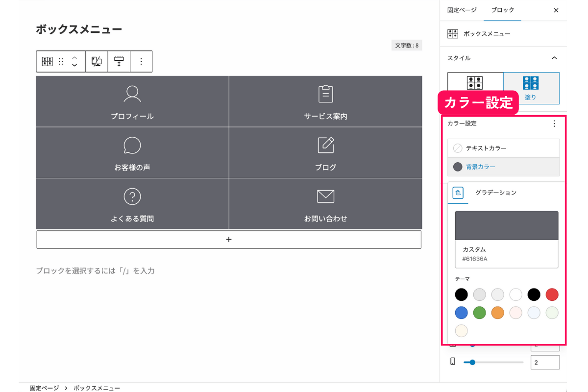Click the drag handle in block toolbar

tap(61, 61)
